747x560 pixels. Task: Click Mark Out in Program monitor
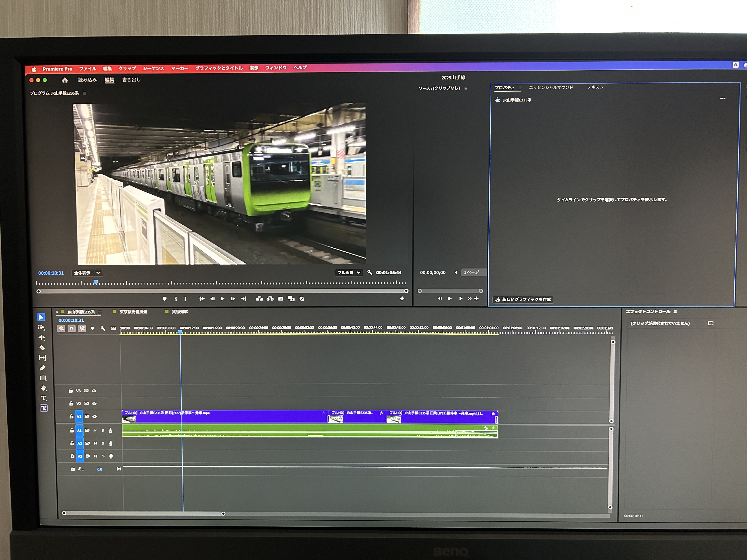click(x=185, y=299)
